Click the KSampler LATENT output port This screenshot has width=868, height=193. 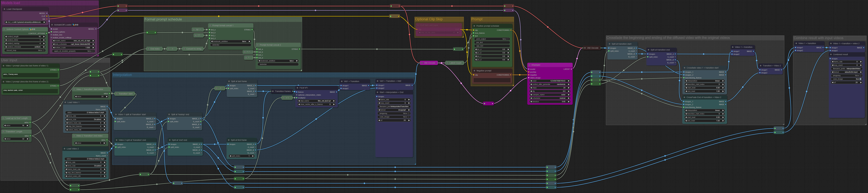click(571, 69)
